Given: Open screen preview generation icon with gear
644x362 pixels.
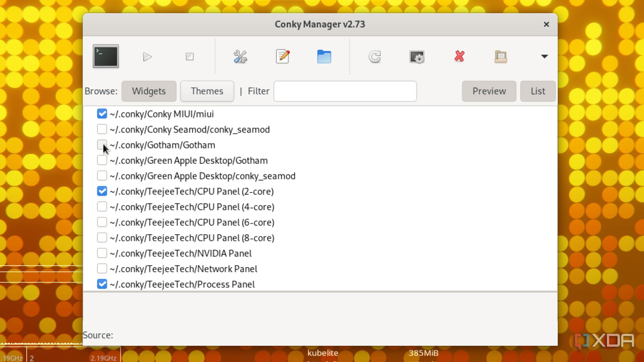Looking at the screenshot, I should (417, 57).
